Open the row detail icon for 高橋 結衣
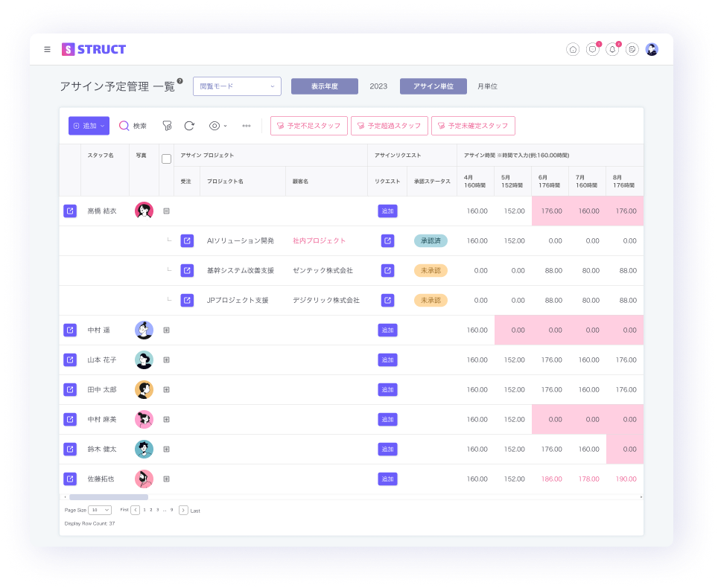This screenshot has width=718, height=588. (70, 211)
